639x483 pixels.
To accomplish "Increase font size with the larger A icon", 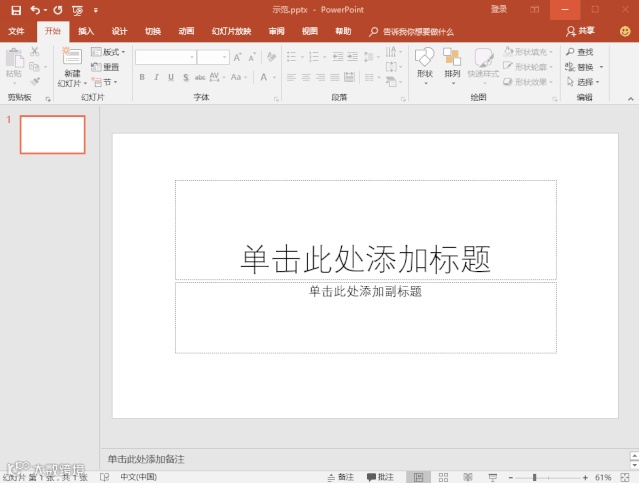I will (238, 57).
